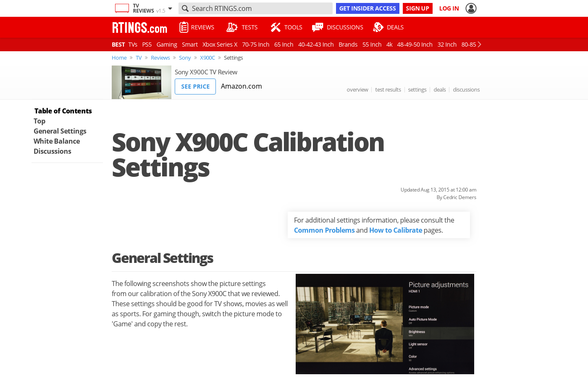Screen dimensions: 588x378
Task: Click the SEE PRICE button
Action: tap(195, 87)
